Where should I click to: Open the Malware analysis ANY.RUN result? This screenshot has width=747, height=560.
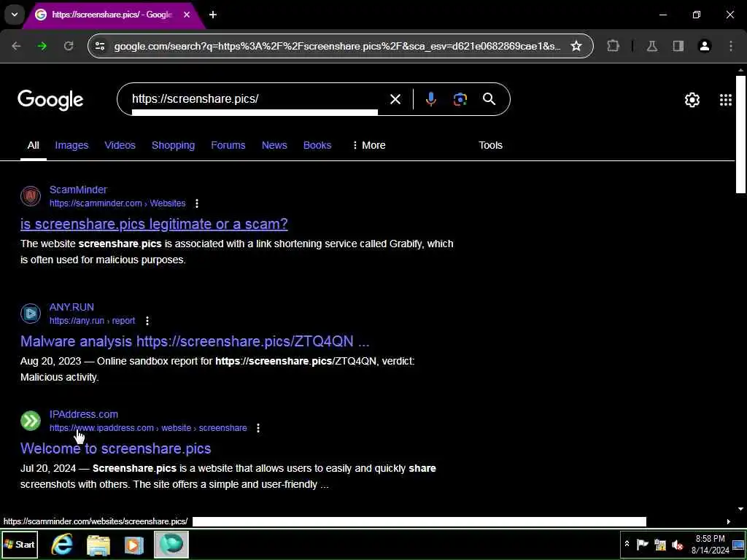[195, 341]
